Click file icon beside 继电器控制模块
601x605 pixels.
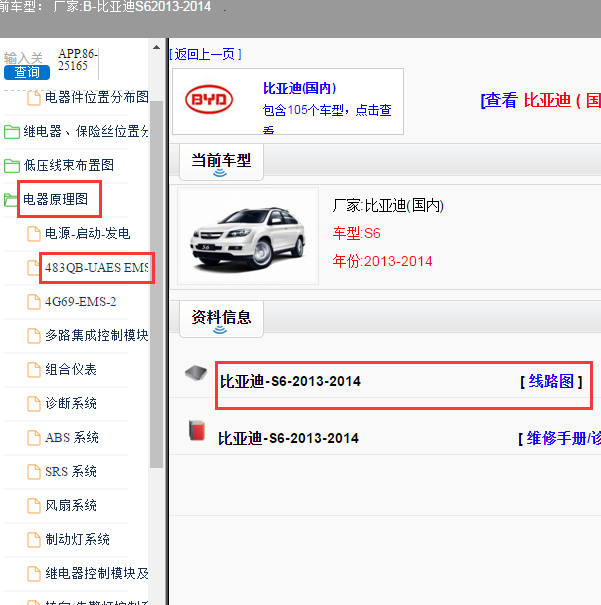[x=34, y=573]
